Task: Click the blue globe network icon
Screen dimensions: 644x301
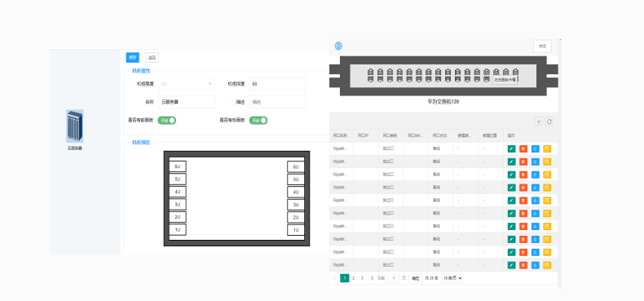Action: pyautogui.click(x=338, y=46)
